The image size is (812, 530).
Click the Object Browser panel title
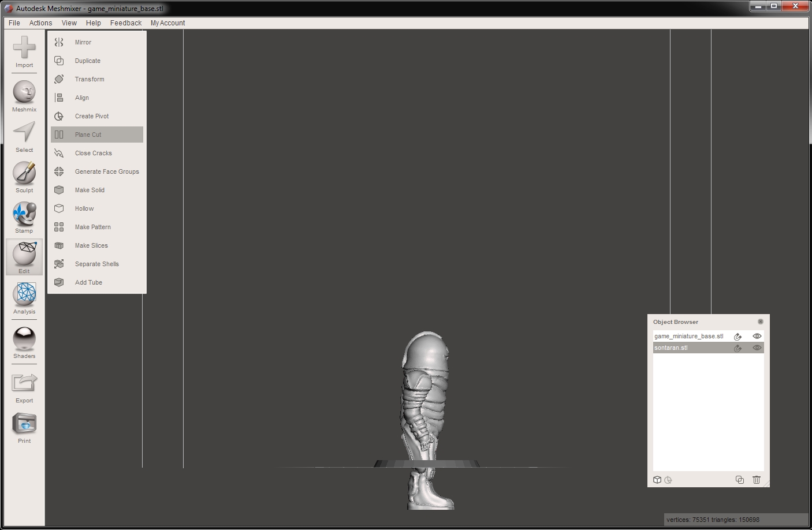676,322
